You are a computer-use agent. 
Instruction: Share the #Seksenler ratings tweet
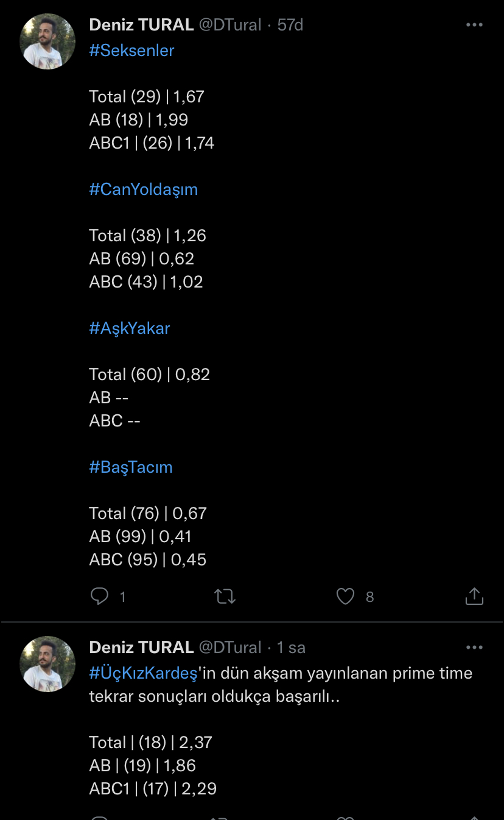(474, 596)
